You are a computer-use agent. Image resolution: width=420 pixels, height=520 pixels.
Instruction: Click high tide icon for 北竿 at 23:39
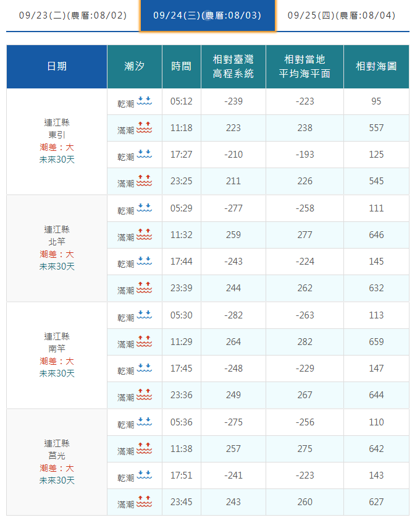[144, 288]
